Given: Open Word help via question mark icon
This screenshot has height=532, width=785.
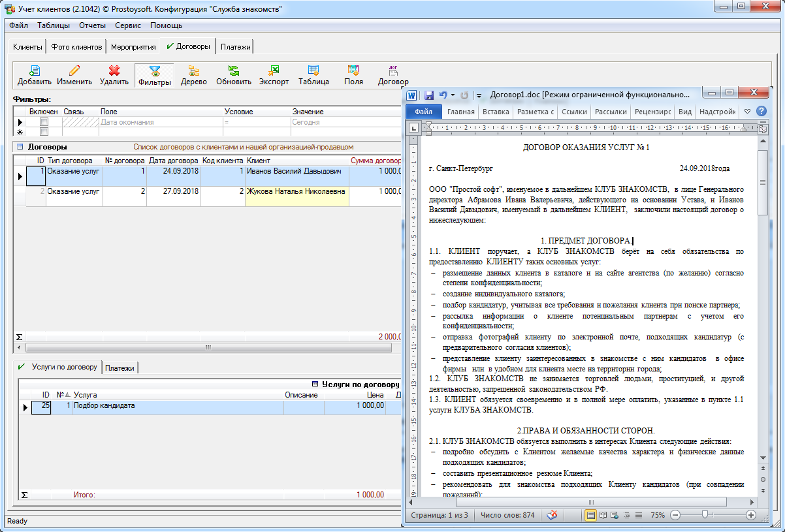Looking at the screenshot, I should pos(761,112).
